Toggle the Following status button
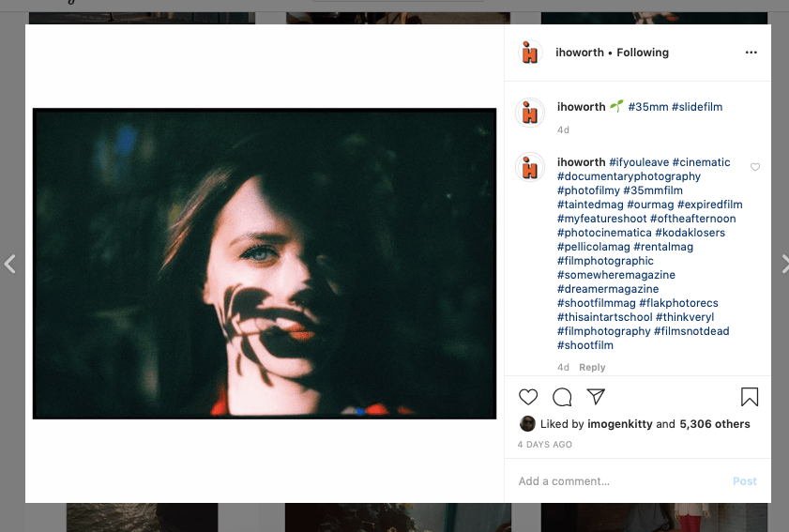Viewport: 789px width, 532px height. click(643, 53)
